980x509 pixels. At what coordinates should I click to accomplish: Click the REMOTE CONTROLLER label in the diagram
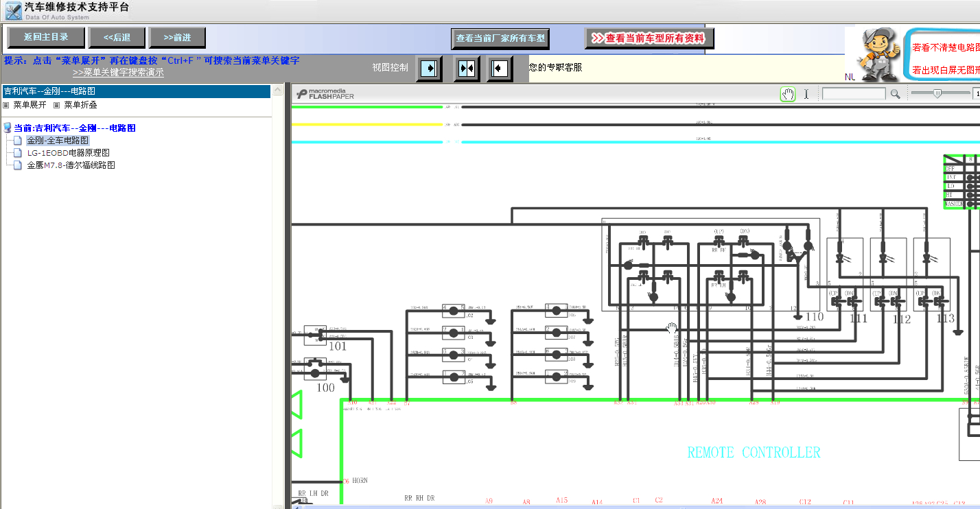coord(754,453)
